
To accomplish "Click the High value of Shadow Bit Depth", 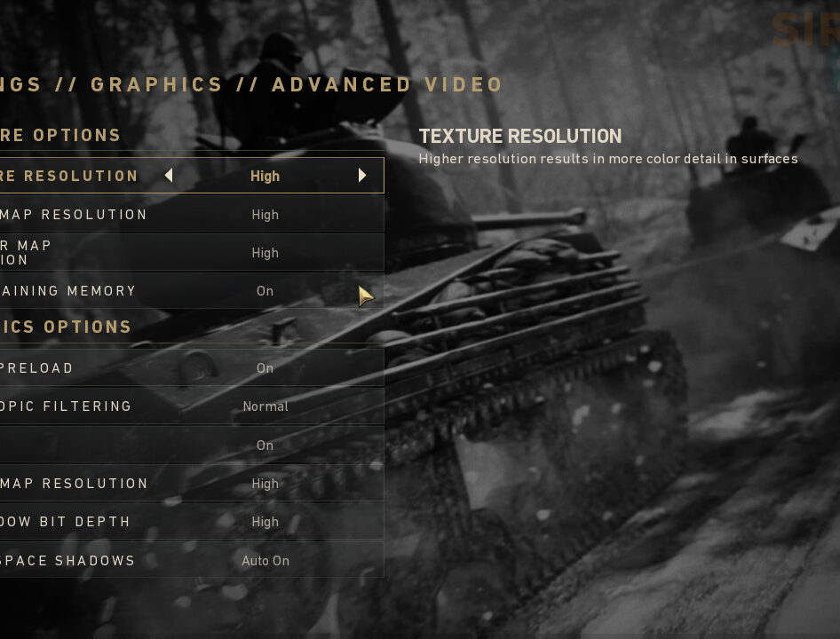I will click(x=265, y=522).
